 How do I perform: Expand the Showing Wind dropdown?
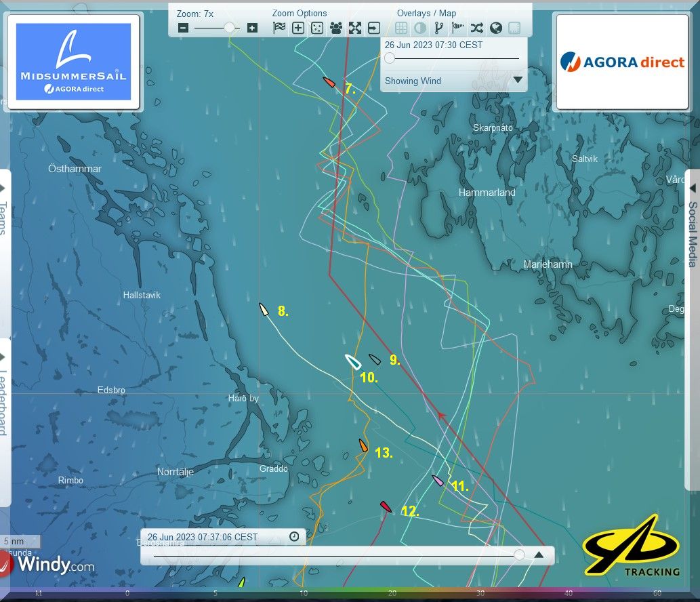click(x=518, y=80)
